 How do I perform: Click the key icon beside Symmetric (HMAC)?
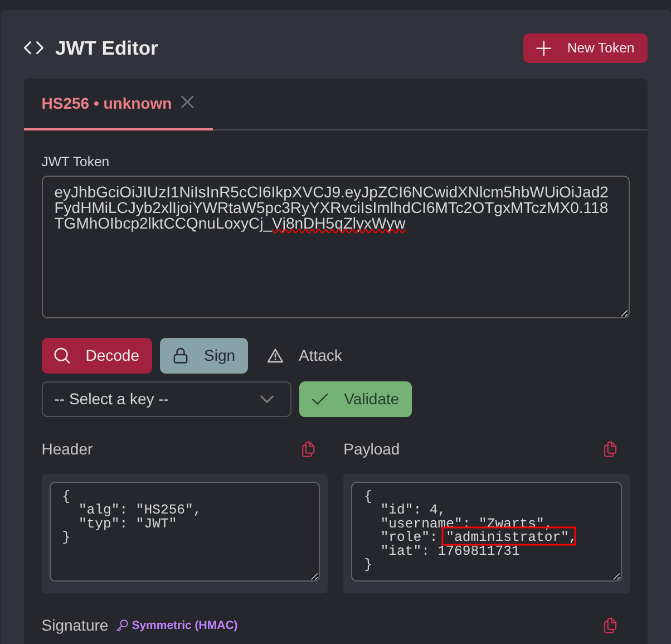121,625
